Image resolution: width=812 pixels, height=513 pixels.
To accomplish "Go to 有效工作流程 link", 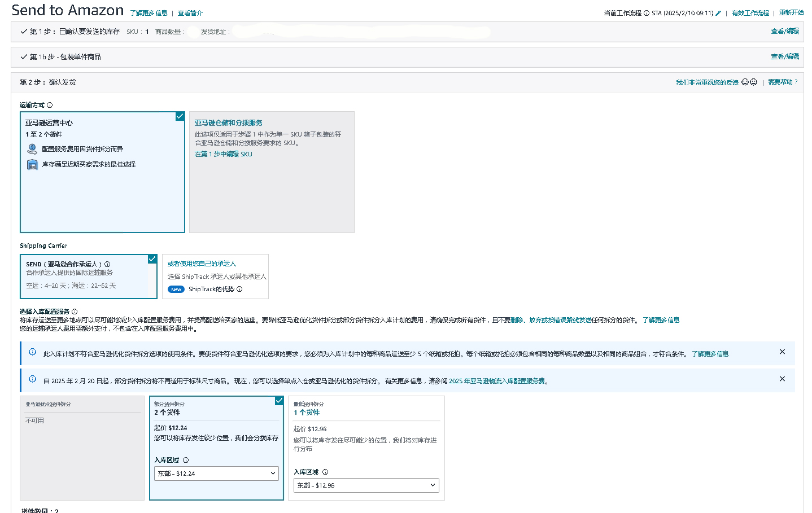I will pyautogui.click(x=750, y=13).
